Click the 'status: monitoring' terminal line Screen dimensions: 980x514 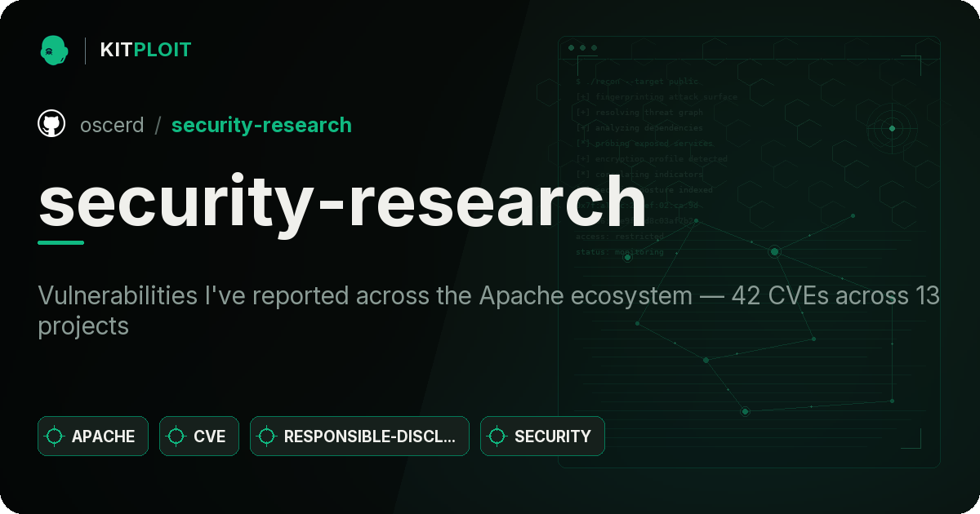click(x=620, y=251)
